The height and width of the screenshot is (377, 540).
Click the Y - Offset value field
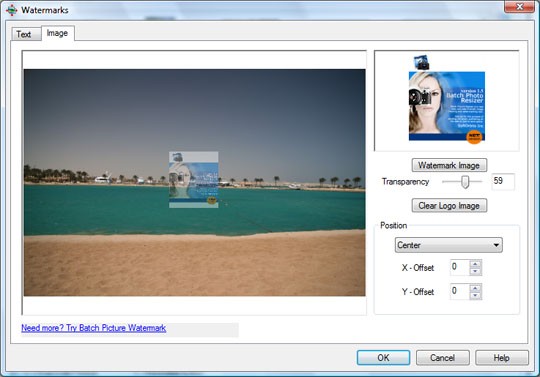click(460, 292)
